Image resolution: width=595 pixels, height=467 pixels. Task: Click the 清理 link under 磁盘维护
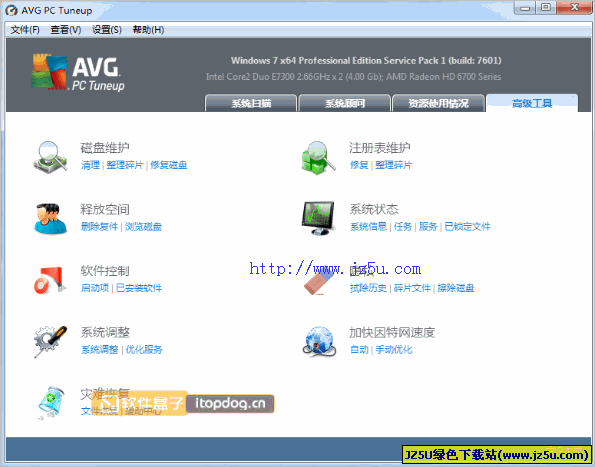click(x=90, y=165)
